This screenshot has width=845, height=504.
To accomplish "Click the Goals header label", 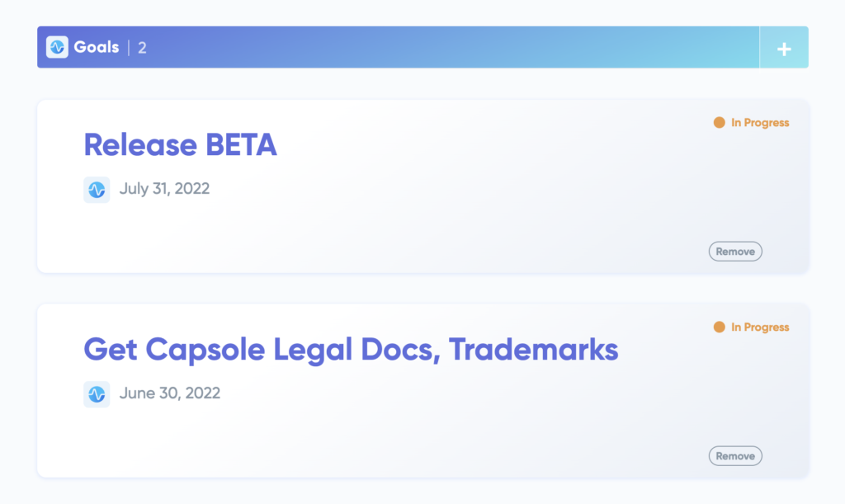I will (x=97, y=47).
